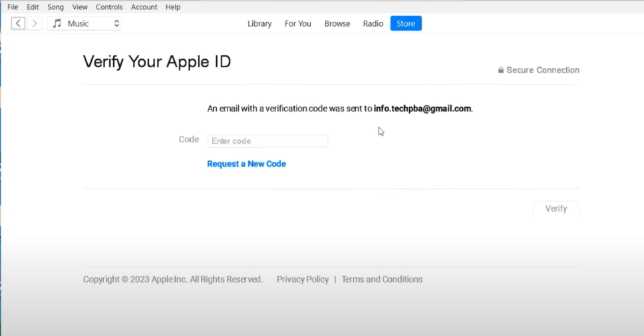Switch to the Browse tab

click(337, 23)
